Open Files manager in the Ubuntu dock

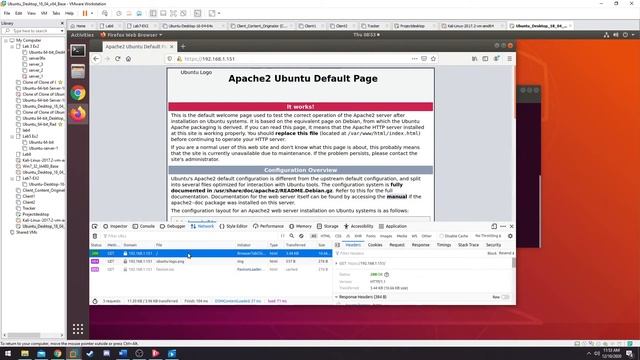click(78, 72)
